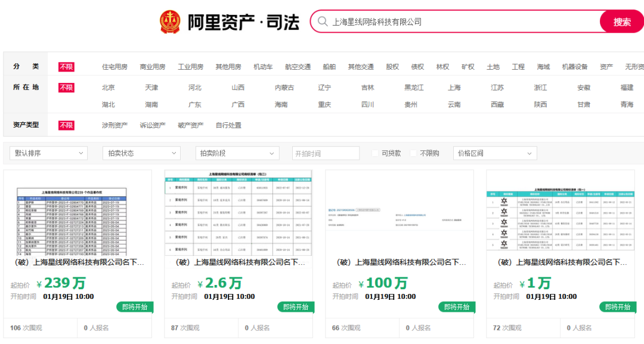Select 不限 in the 分类 row
Image resolution: width=644 pixels, height=344 pixels.
(66, 67)
